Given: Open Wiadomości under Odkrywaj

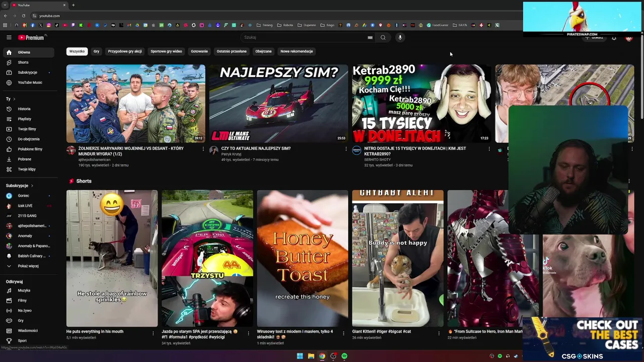Looking at the screenshot, I should [x=29, y=330].
